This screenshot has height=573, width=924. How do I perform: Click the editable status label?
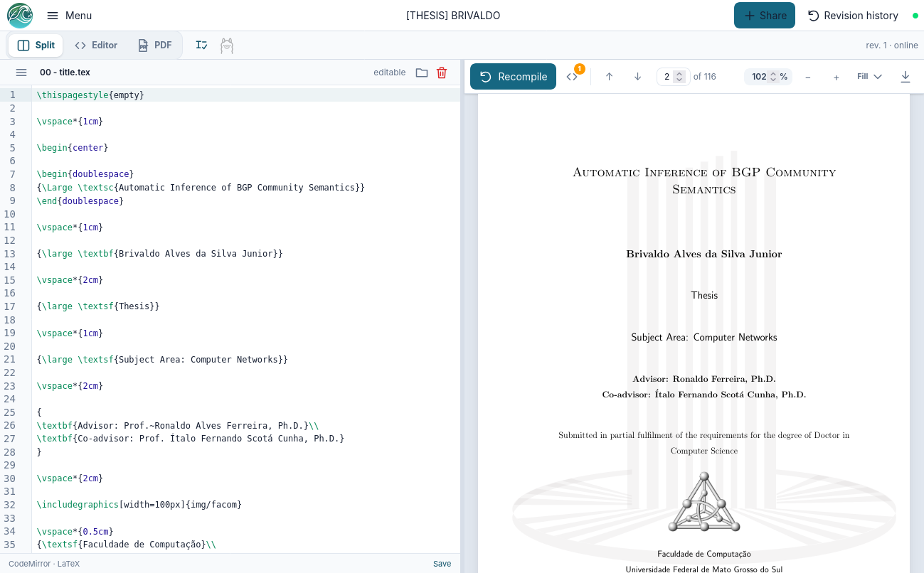coord(389,73)
